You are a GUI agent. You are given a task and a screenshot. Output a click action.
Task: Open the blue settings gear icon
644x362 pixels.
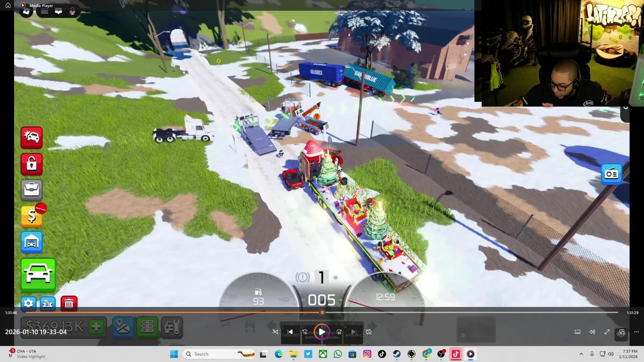29,303
